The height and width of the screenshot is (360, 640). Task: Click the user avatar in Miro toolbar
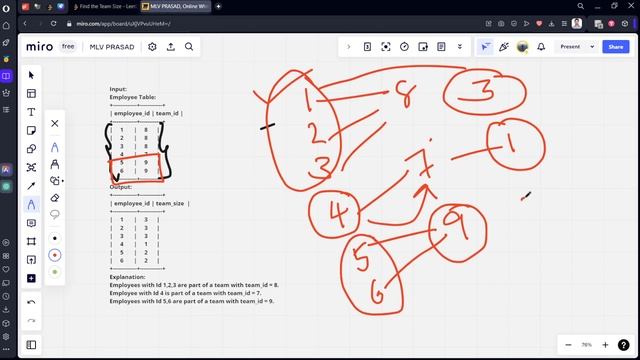coord(522,47)
